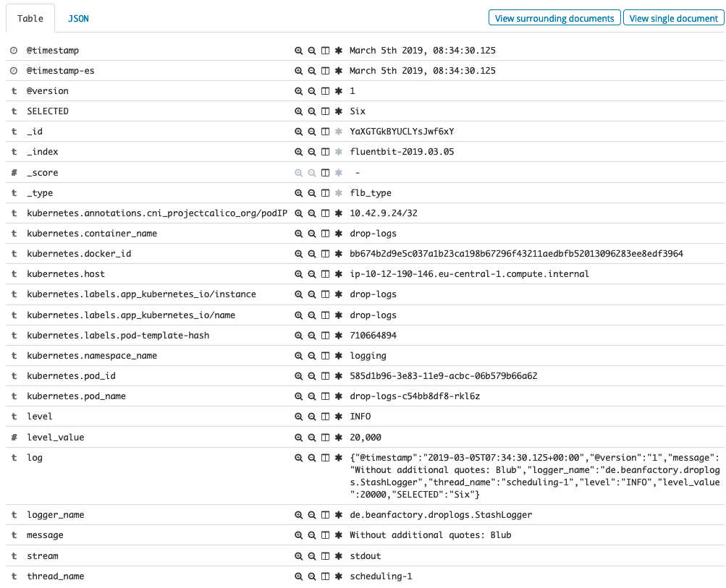Click the logging namespace value
This screenshot has width=726, height=588.
368,356
